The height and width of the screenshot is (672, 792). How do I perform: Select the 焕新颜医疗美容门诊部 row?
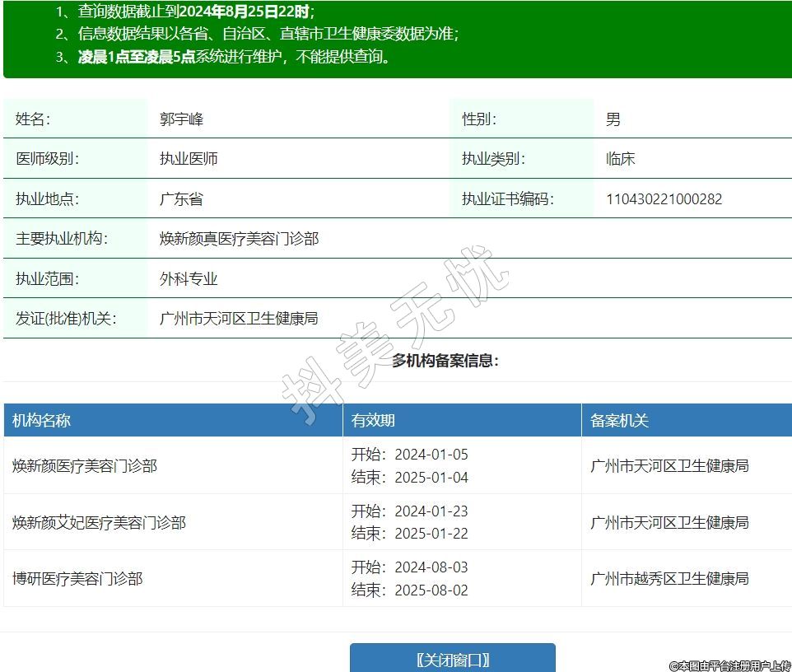click(x=85, y=466)
